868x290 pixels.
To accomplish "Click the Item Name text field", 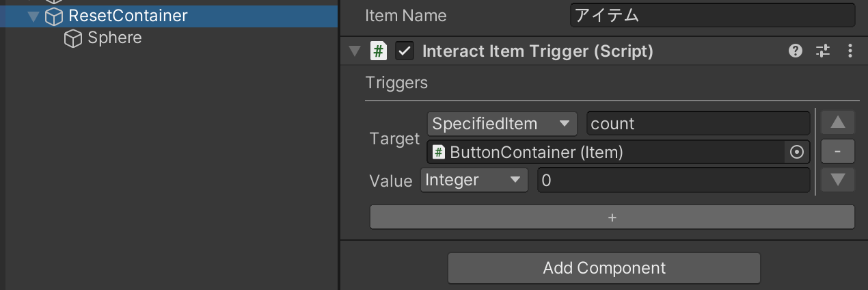I will click(712, 15).
